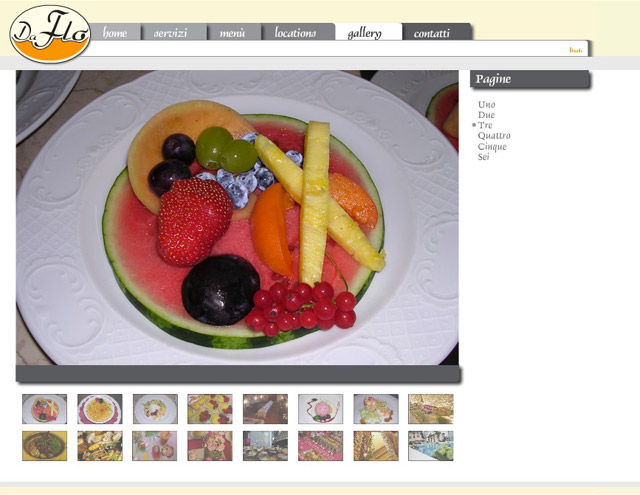
Task: Select the dark stew bowl thumbnail
Action: 44,446
